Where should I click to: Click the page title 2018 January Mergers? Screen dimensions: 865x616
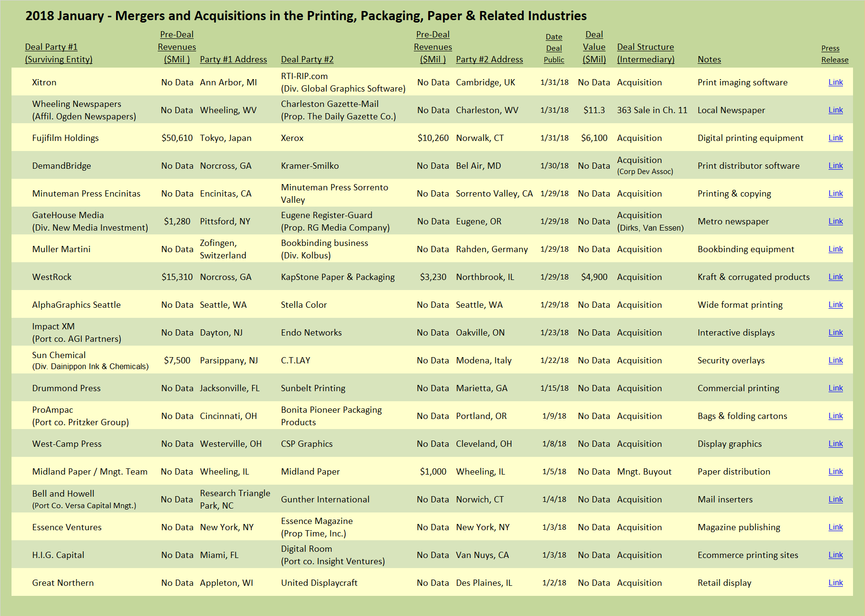(x=306, y=16)
